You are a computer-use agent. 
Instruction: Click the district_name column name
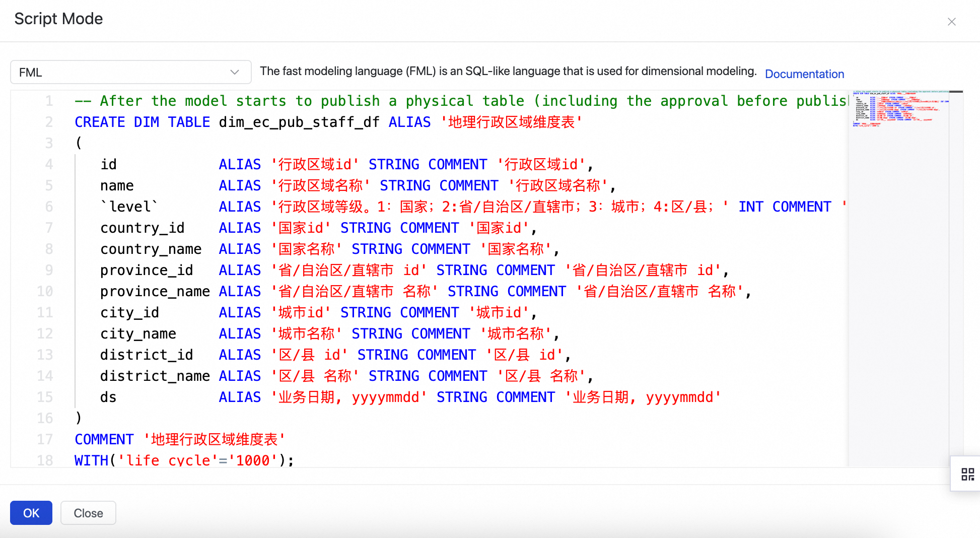point(155,376)
